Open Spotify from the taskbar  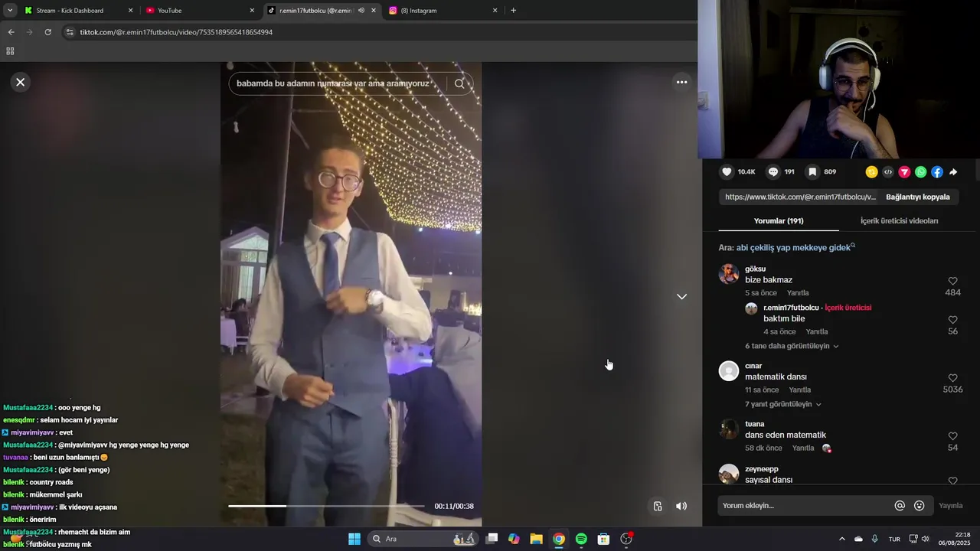point(581,539)
